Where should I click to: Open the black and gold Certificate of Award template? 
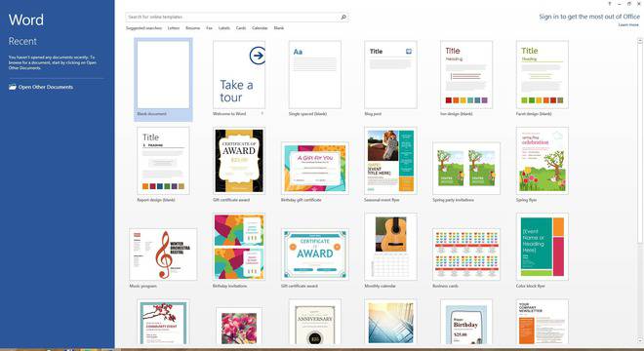[x=239, y=161]
